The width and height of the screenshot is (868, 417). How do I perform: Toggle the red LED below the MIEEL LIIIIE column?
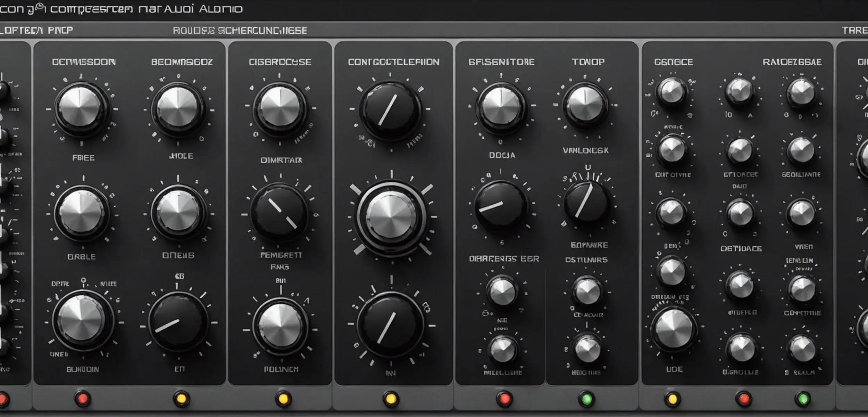click(x=504, y=399)
